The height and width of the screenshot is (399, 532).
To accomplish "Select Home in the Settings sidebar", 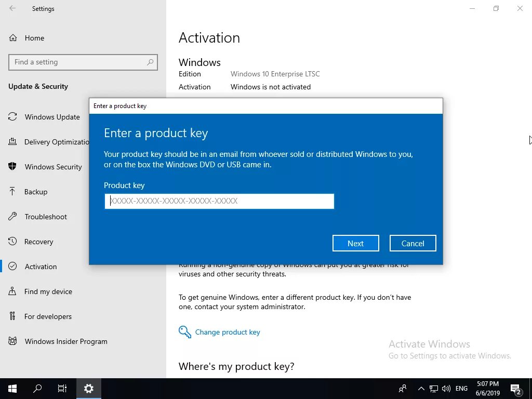I will [x=34, y=38].
